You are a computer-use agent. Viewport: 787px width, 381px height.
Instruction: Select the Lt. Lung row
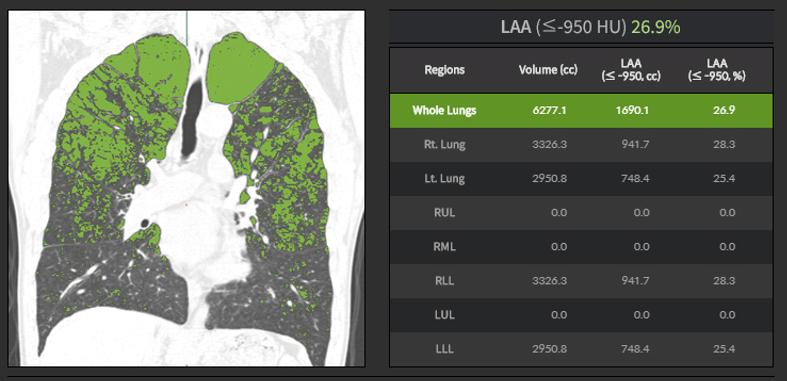click(x=581, y=179)
